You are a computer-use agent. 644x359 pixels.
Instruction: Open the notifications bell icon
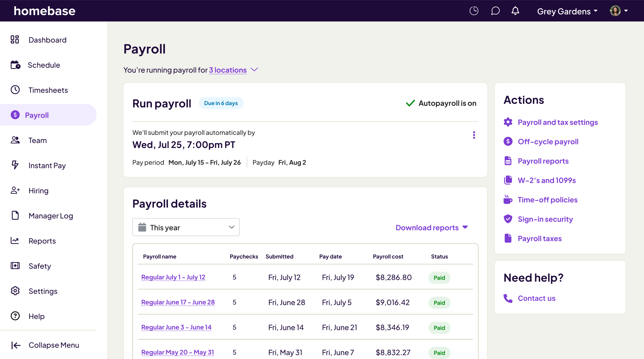[x=515, y=11]
